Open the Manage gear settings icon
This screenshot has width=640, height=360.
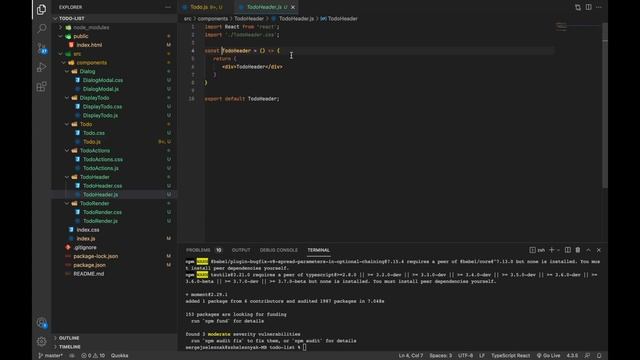41,341
